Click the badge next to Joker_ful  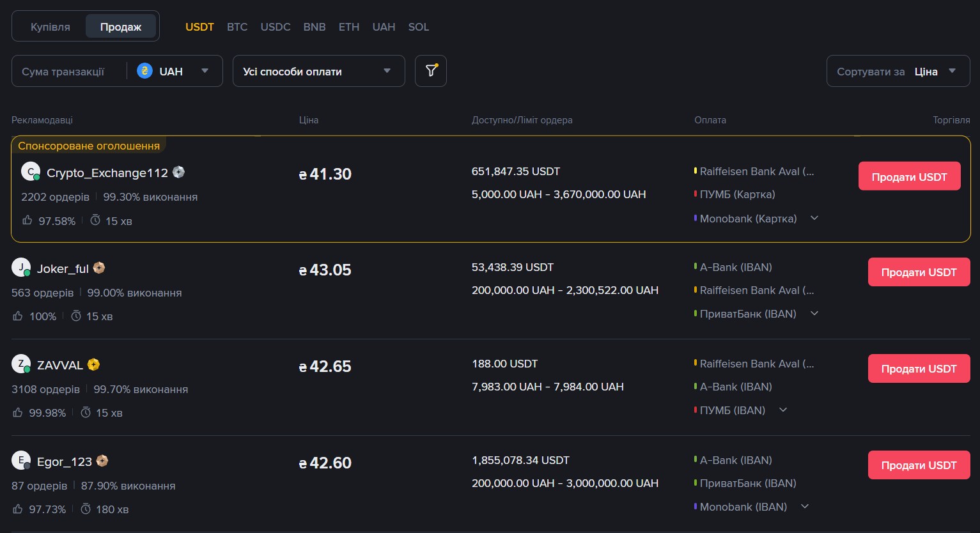pos(99,268)
